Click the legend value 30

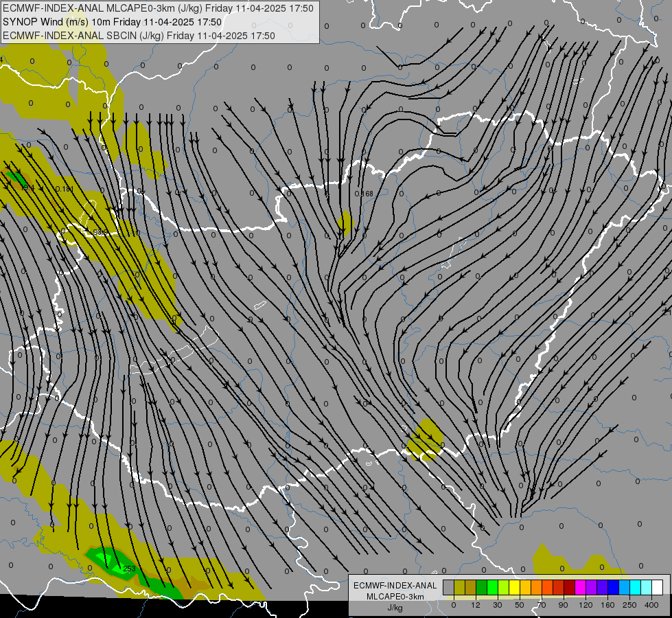click(x=498, y=605)
